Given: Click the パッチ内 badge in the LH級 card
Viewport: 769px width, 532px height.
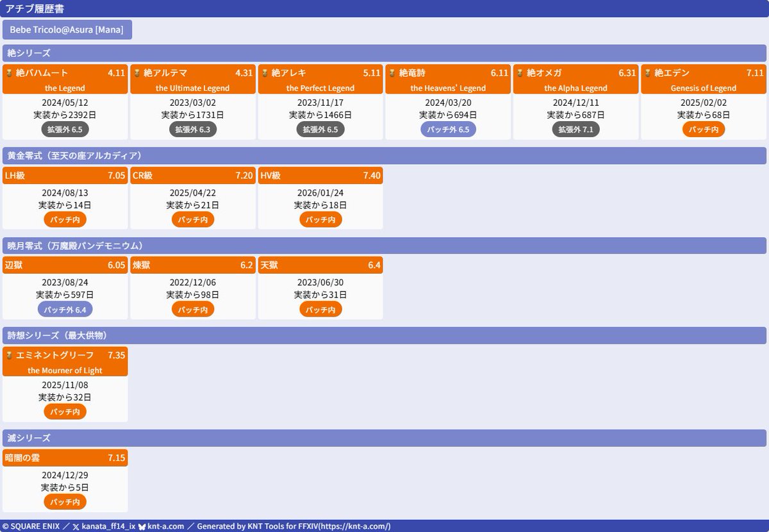Looking at the screenshot, I should [65, 219].
